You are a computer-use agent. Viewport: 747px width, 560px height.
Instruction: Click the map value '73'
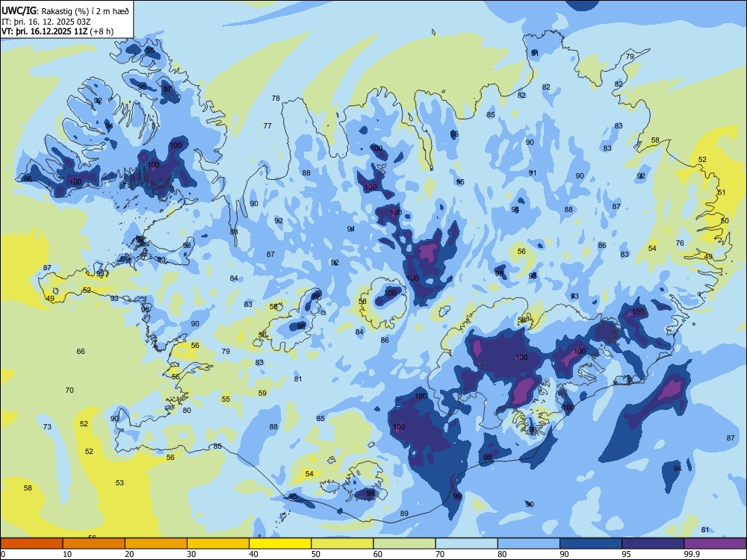(47, 426)
